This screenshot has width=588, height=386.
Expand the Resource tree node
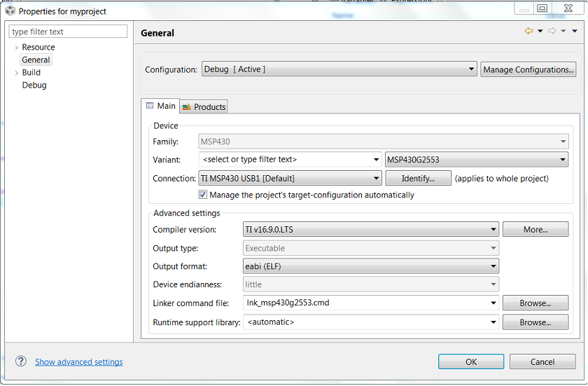16,48
